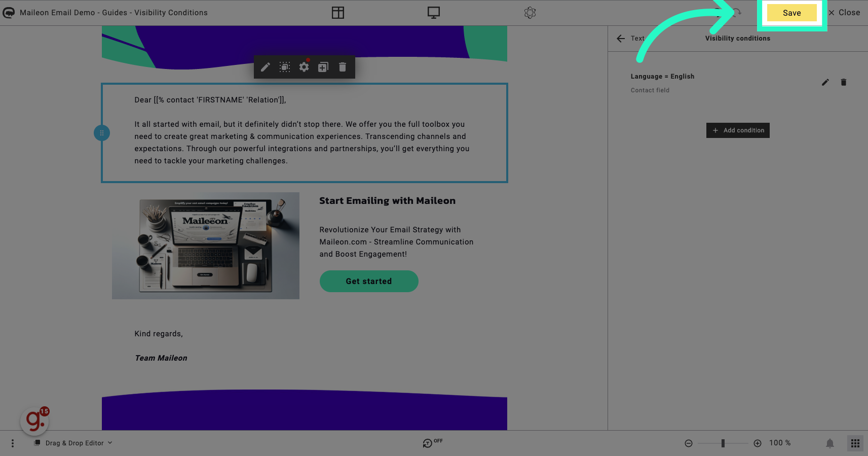Viewport: 868px width, 456px height.
Task: Open the red g. help widget
Action: pyautogui.click(x=34, y=421)
